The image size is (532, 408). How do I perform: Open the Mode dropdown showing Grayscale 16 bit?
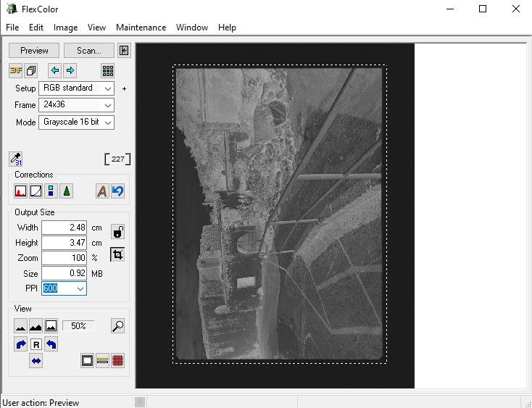[76, 122]
